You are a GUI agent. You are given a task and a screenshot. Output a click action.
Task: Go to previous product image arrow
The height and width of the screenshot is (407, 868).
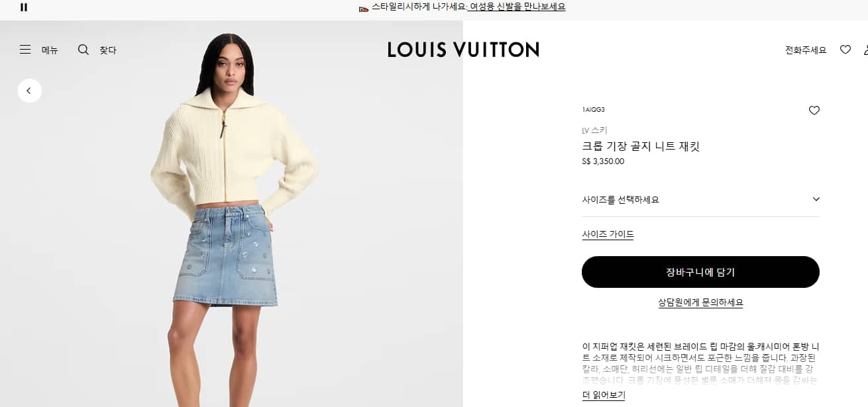tap(30, 91)
